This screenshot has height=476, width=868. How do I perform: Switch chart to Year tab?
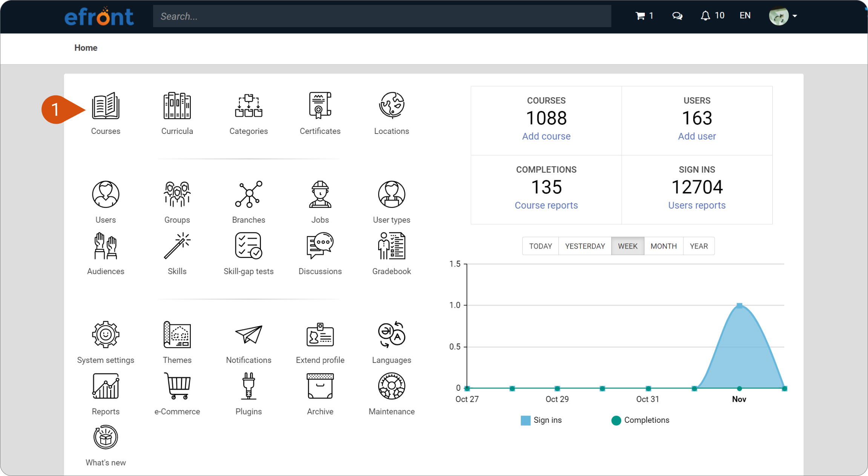699,246
